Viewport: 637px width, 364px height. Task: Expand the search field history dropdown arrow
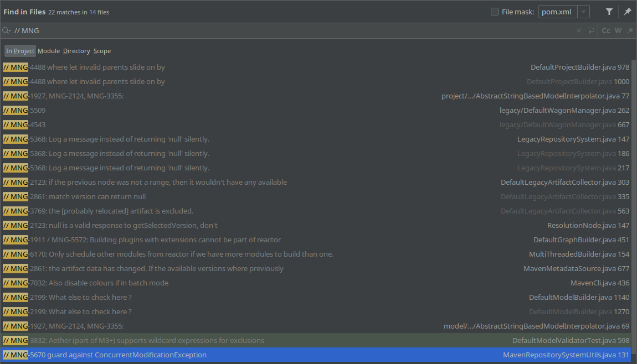click(9, 32)
